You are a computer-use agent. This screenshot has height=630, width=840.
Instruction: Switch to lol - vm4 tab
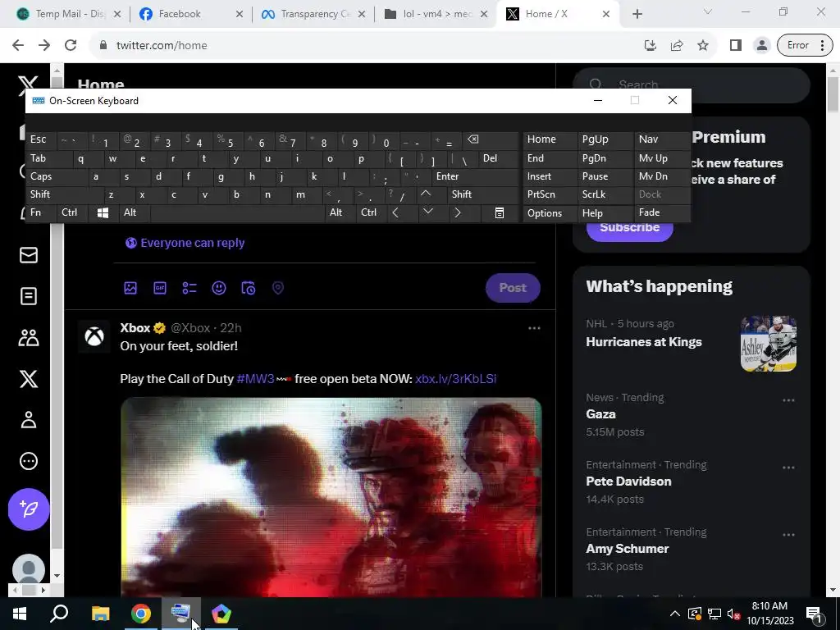[x=436, y=14]
